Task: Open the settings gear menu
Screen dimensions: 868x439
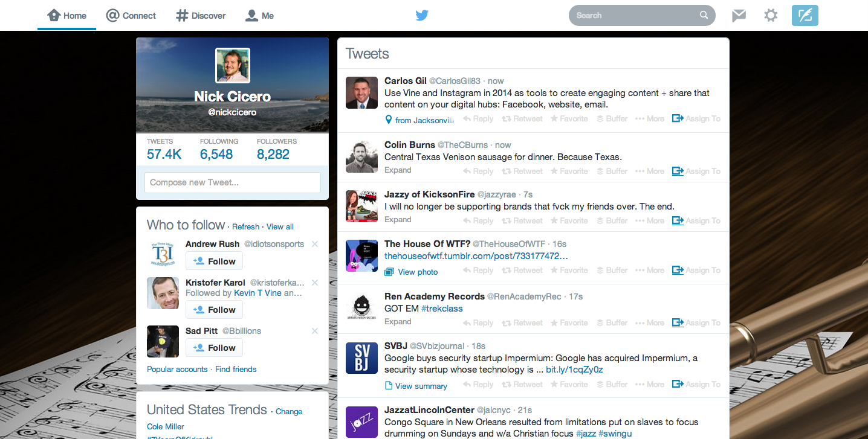Action: pos(771,15)
